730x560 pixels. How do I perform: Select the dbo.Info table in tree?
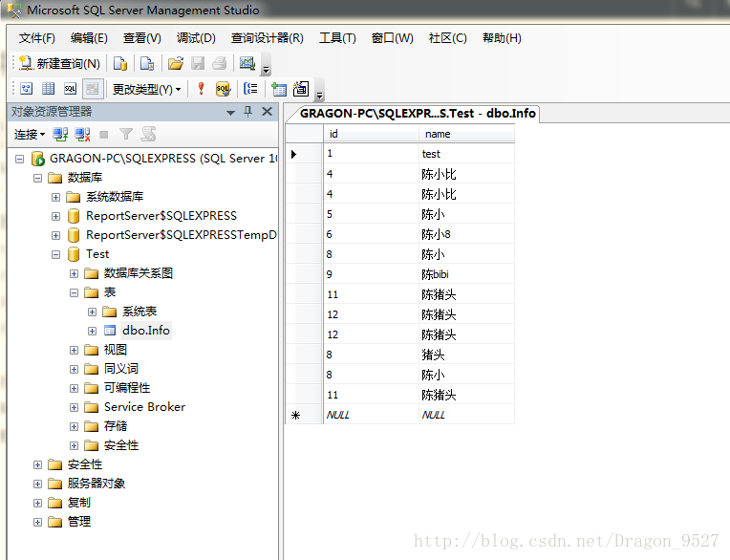pos(146,331)
